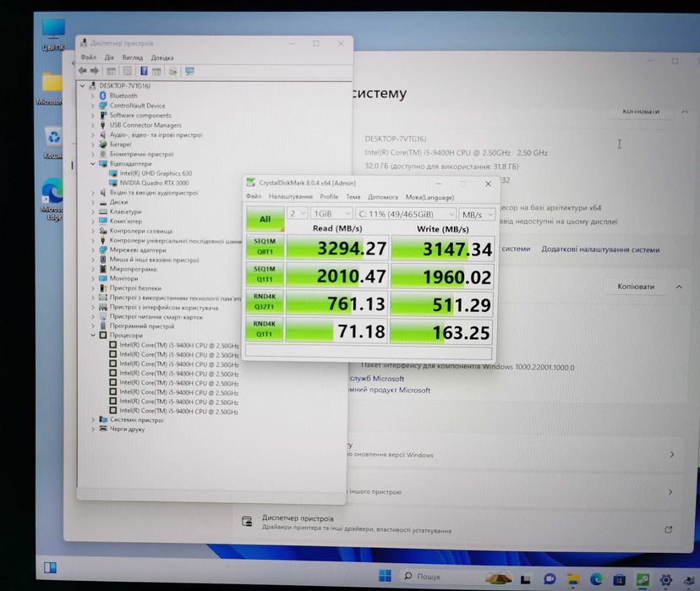Click the green All benchmark button

coord(265,219)
